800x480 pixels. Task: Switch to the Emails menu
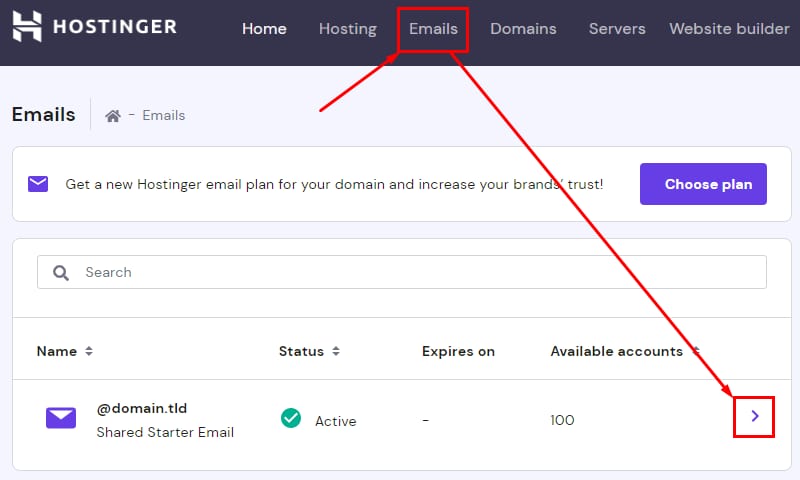(x=433, y=29)
